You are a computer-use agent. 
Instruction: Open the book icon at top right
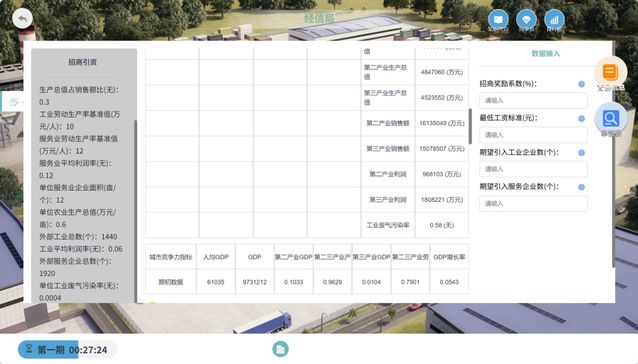[498, 20]
